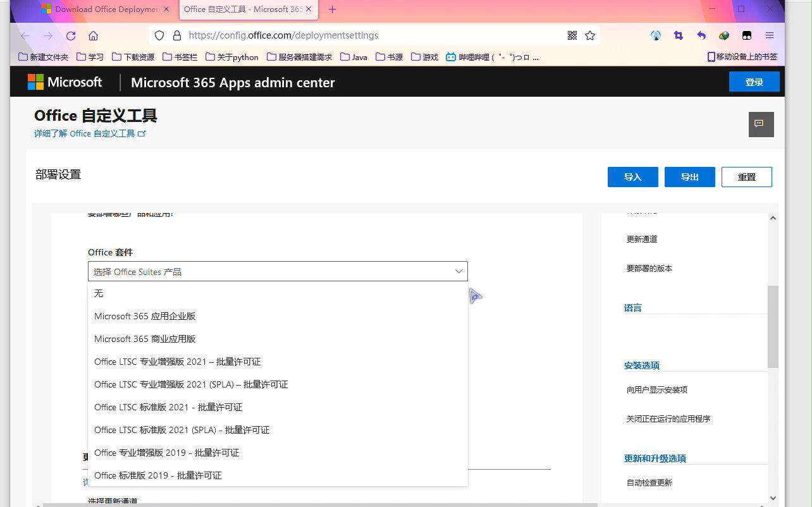Click the black square extension icon
Viewport: 812px width, 507px height.
point(747,35)
